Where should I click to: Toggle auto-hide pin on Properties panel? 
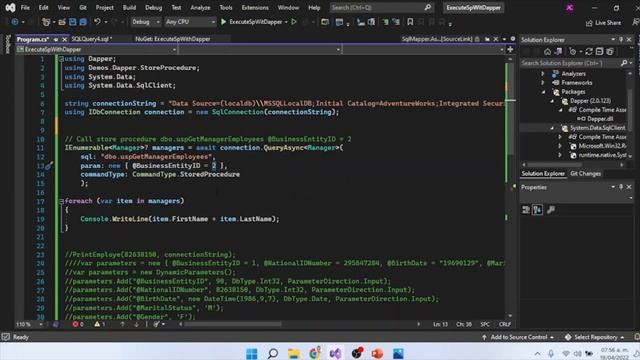pyautogui.click(x=621, y=187)
